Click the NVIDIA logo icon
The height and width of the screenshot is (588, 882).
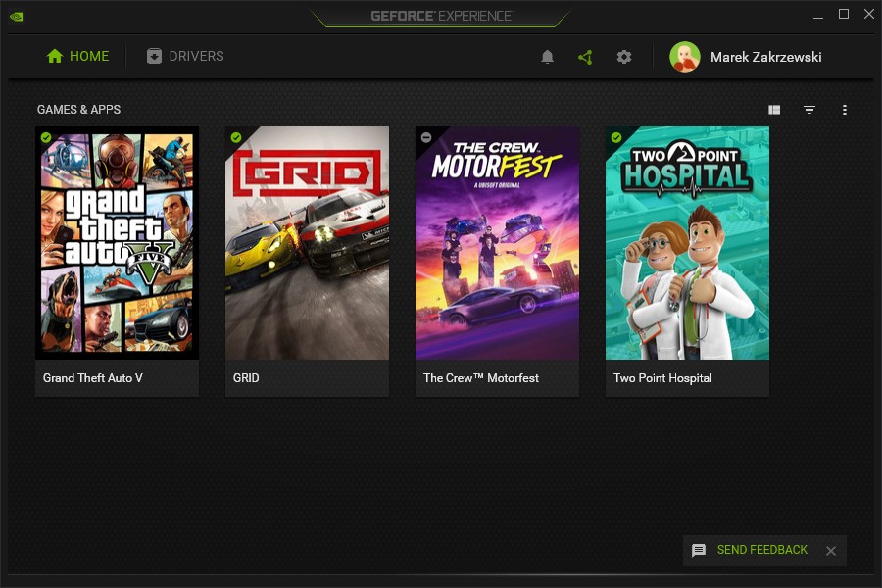(x=17, y=17)
